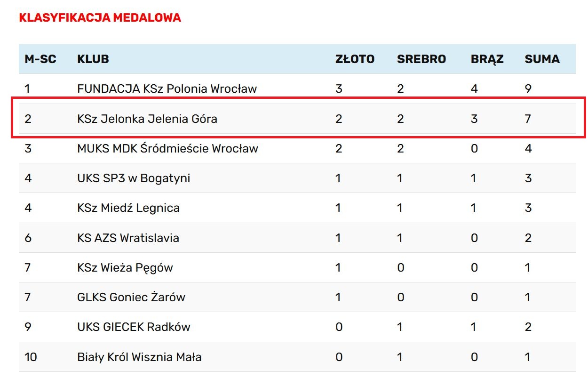The height and width of the screenshot is (378, 588).
Task: Click UKS SP3 w Bogatyni entry
Action: (x=134, y=178)
